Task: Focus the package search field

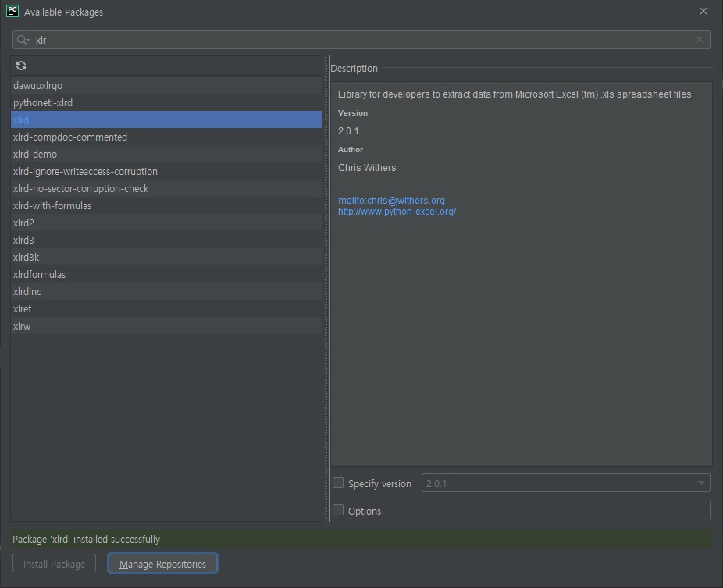Action: pos(361,40)
